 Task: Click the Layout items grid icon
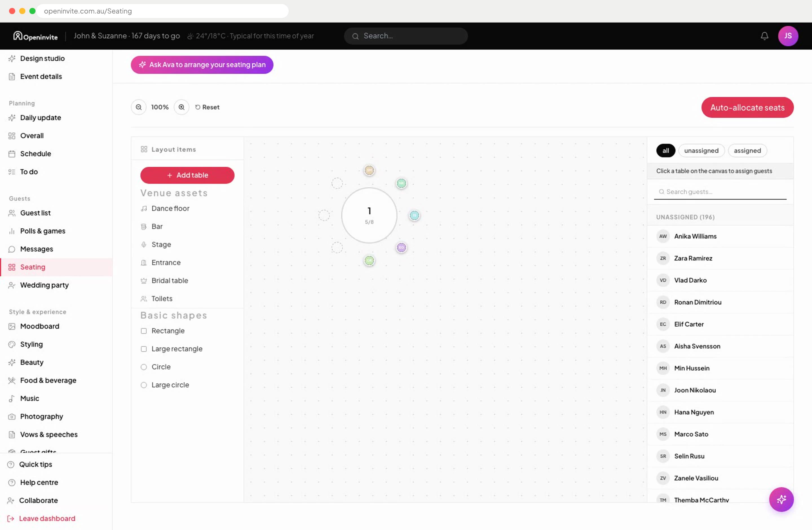coord(144,149)
